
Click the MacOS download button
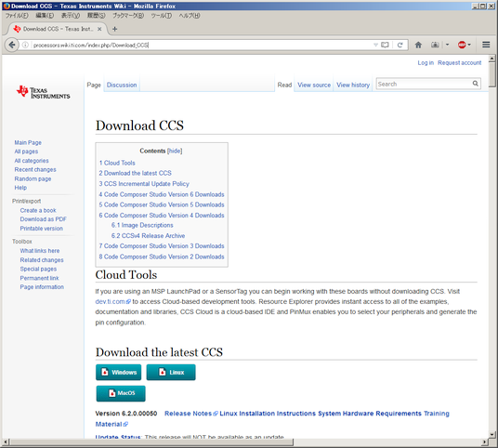(121, 393)
